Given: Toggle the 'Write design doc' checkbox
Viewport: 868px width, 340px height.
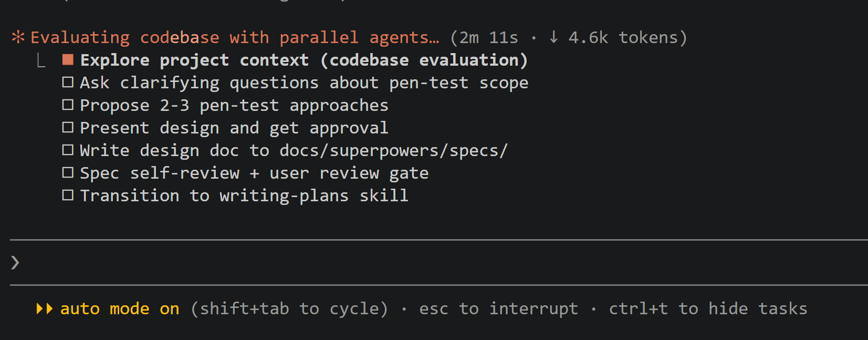Looking at the screenshot, I should coord(68,150).
